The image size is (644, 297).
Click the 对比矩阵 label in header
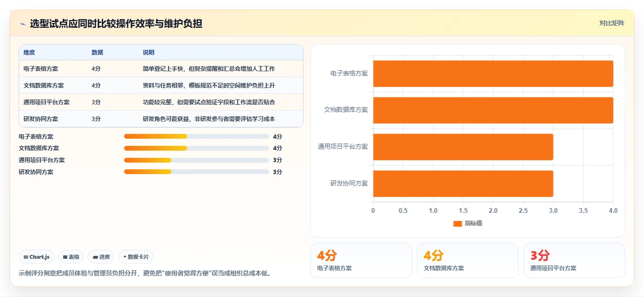[612, 23]
